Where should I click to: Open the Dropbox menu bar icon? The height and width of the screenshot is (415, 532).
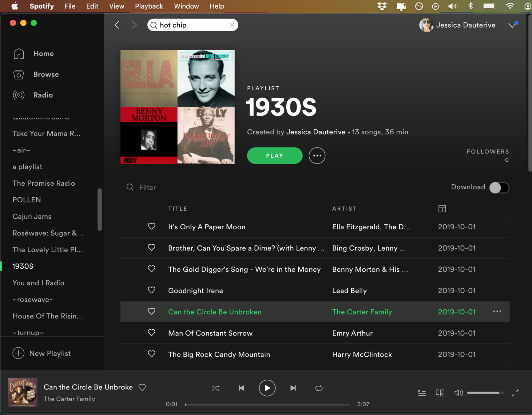382,6
